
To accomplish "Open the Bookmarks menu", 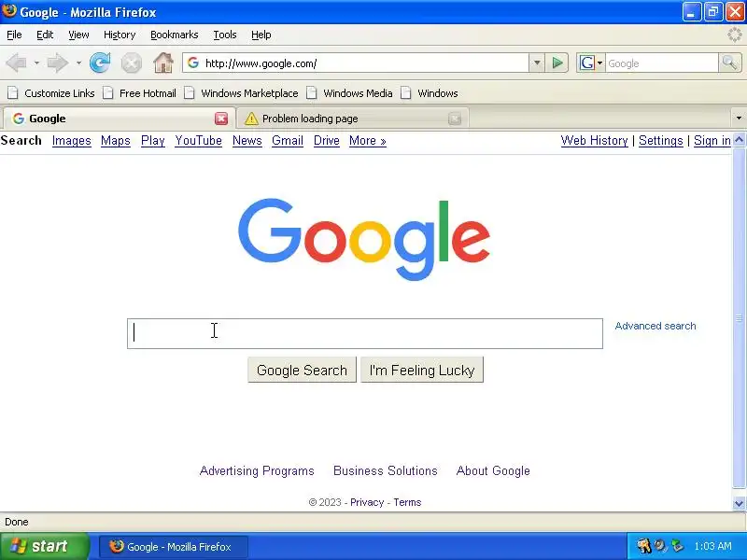I will pos(175,35).
